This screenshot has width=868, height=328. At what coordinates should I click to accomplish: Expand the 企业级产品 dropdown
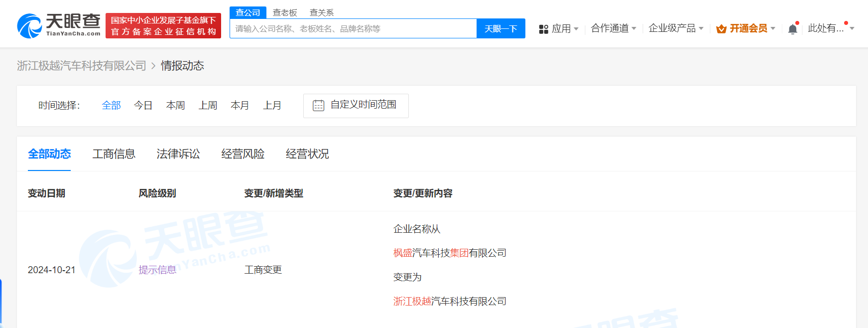point(676,28)
